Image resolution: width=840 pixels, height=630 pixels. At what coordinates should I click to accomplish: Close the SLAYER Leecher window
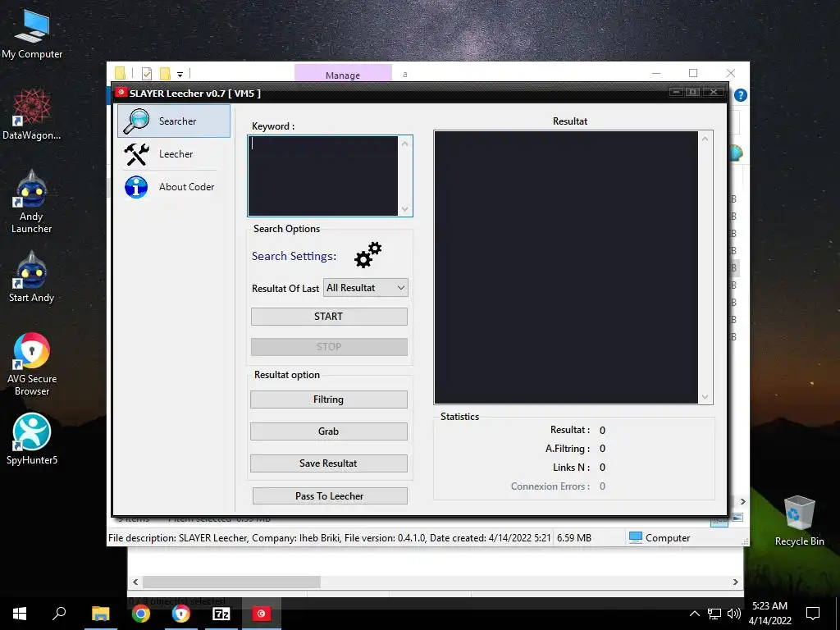pos(714,92)
